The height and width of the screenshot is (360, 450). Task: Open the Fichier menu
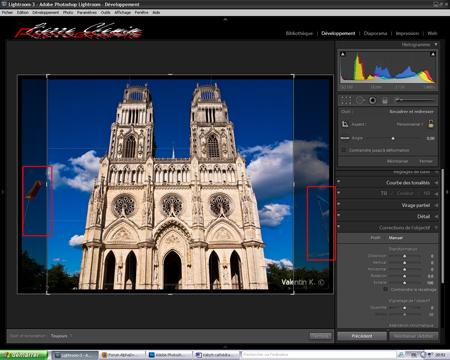tap(7, 12)
